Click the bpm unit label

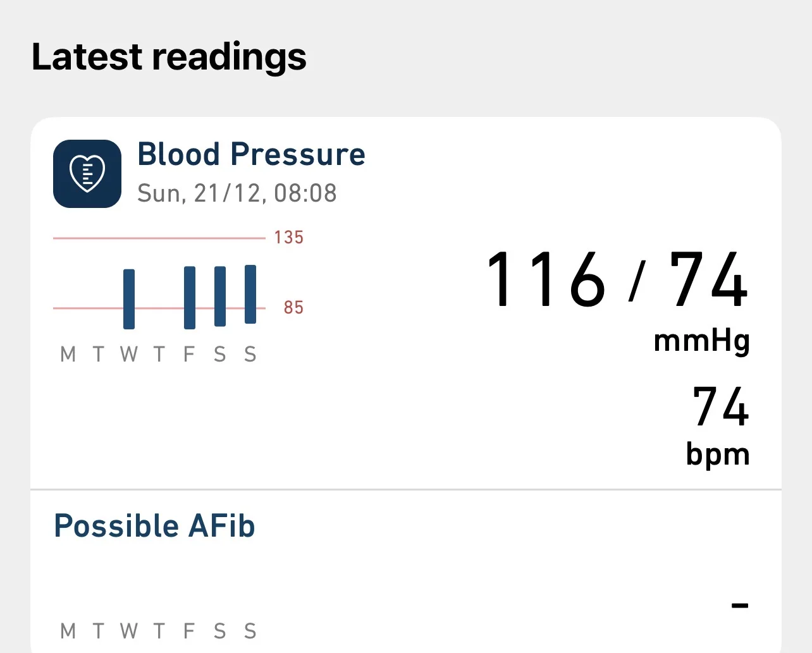coord(718,455)
